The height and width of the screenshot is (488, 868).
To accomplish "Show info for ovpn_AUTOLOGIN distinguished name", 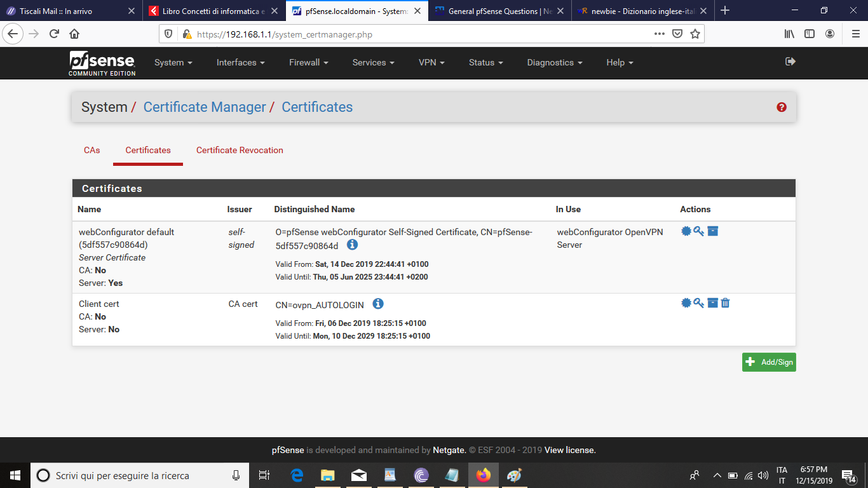I will tap(378, 304).
